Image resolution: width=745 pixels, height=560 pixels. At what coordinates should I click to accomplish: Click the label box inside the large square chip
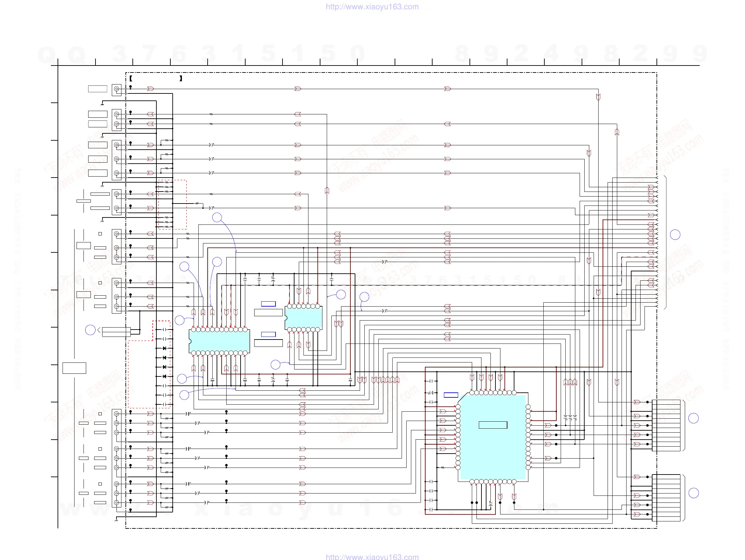point(493,425)
